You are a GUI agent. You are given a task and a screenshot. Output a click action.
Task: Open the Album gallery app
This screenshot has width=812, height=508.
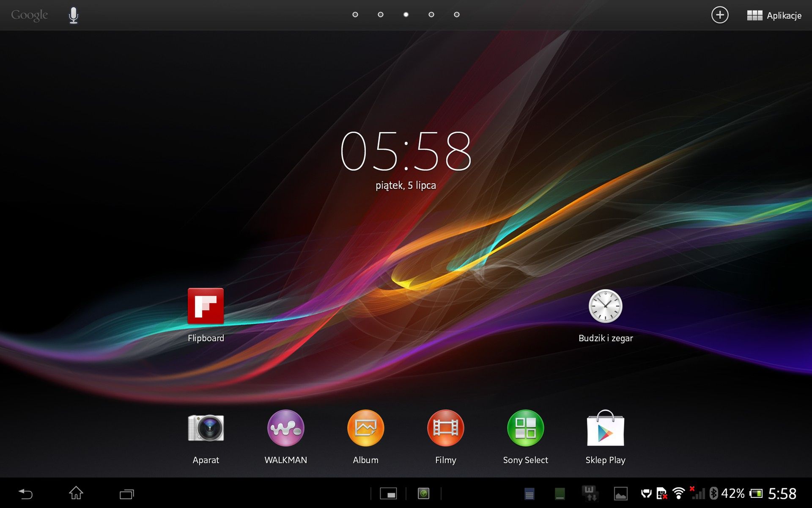click(x=365, y=428)
